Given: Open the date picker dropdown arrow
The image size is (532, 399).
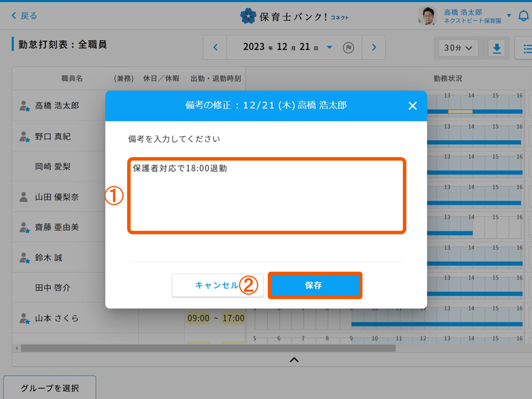Looking at the screenshot, I should coord(329,47).
